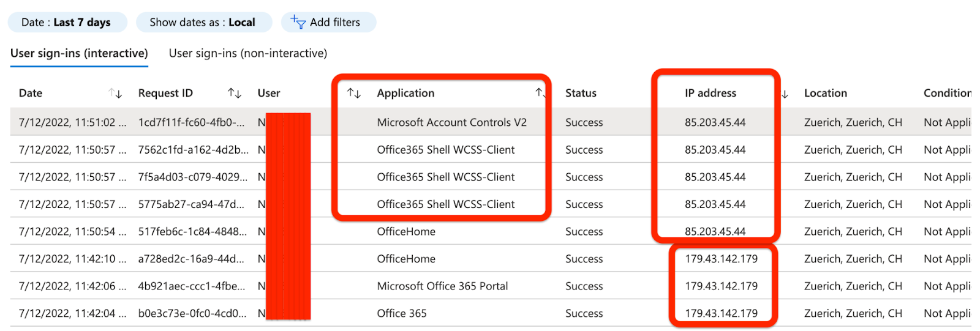Click the 7/12/2022, 11:42:10 date cell
The image size is (980, 331).
(x=72, y=259)
